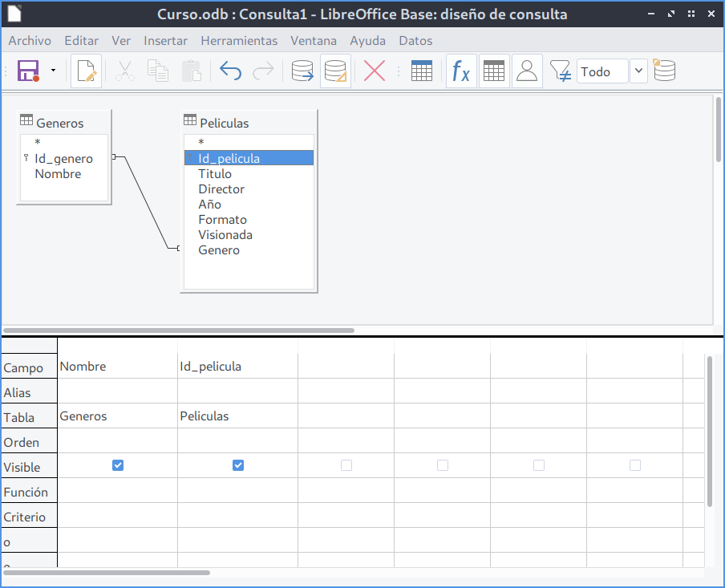Open the Herramientas menu
The height and width of the screenshot is (588, 725).
pyautogui.click(x=239, y=41)
